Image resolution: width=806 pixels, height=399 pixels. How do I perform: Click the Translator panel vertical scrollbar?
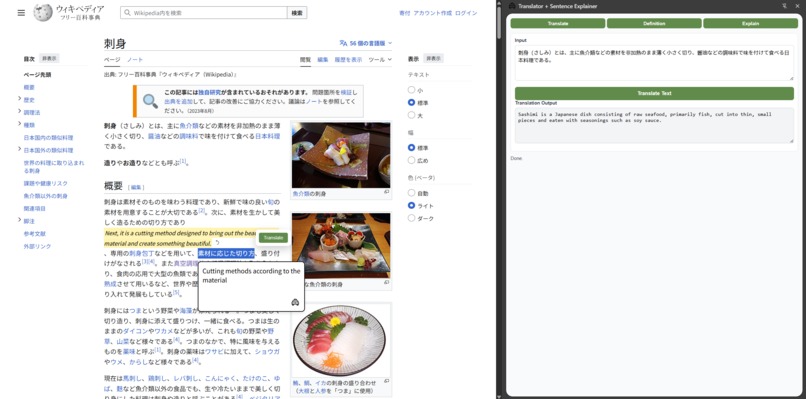pos(499,23)
